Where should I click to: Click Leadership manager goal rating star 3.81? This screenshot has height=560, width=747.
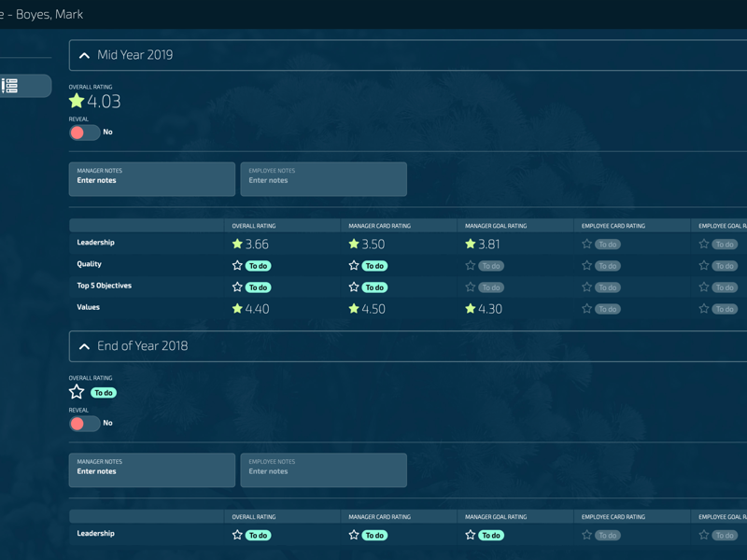471,244
